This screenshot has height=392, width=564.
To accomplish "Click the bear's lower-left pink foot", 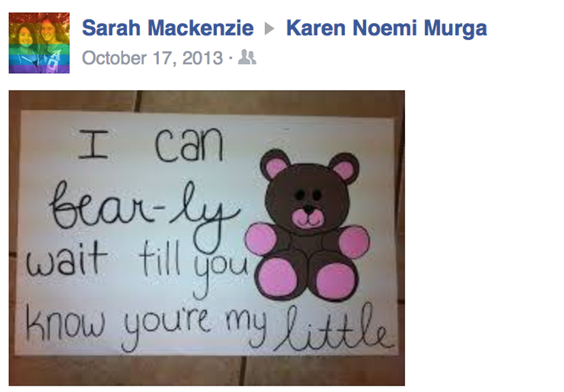I will click(x=276, y=278).
